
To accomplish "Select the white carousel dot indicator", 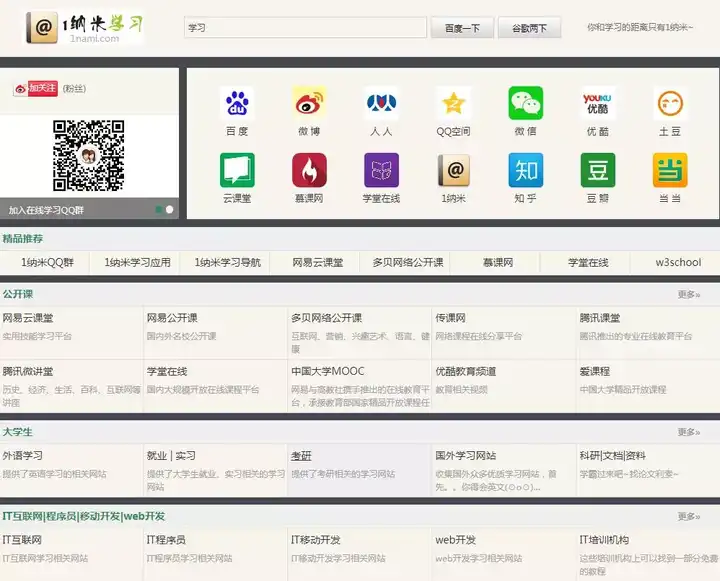I will [169, 209].
